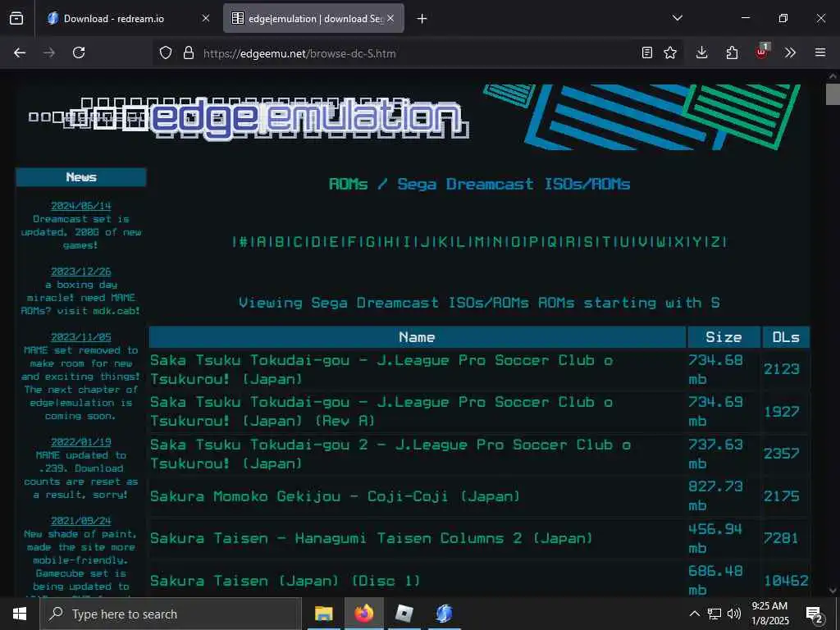Screen dimensions: 840x630
Task: Open the notification center icon
Action: [x=815, y=615]
